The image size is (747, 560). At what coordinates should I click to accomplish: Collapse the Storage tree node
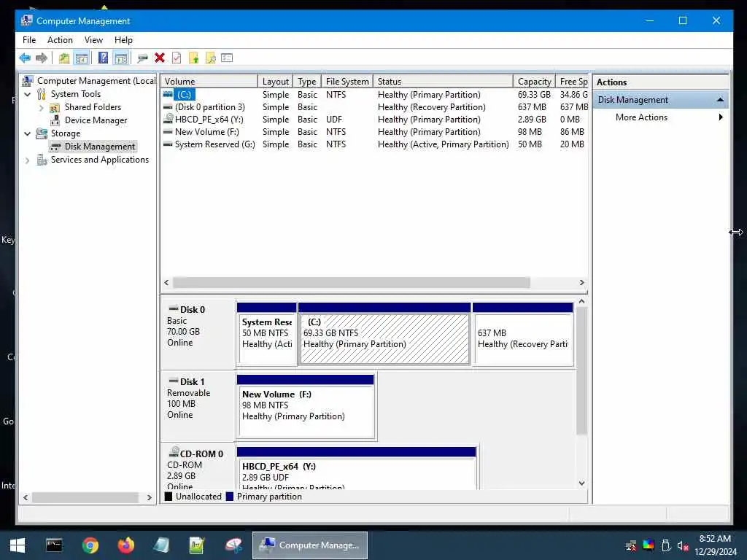28,134
